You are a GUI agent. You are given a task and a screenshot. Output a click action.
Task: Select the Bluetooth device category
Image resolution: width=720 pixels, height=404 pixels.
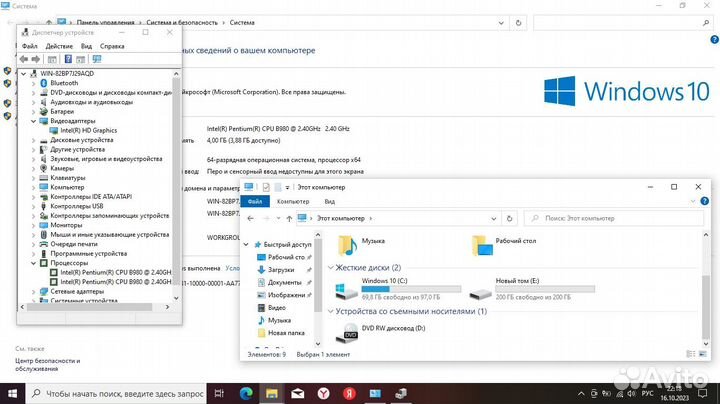64,83
